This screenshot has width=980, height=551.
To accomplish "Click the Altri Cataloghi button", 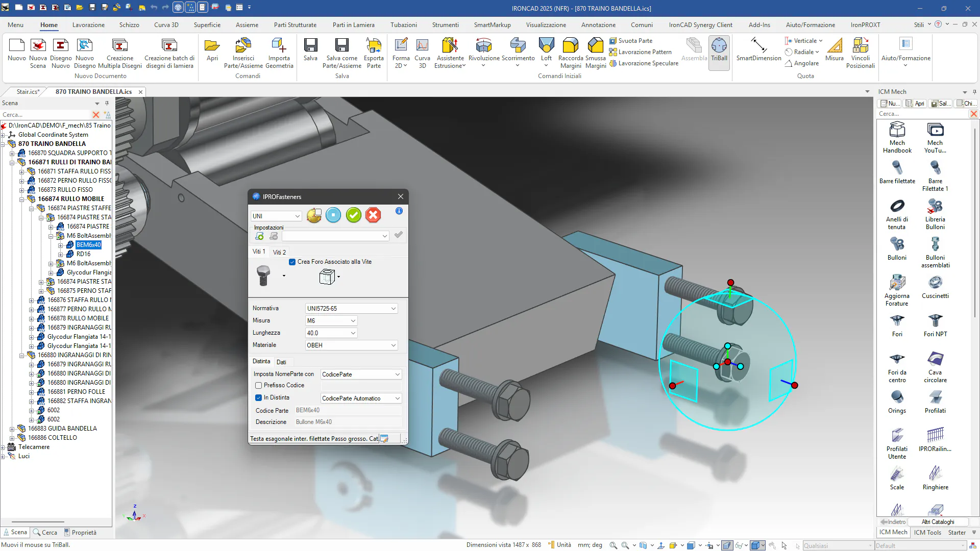I will (x=938, y=522).
